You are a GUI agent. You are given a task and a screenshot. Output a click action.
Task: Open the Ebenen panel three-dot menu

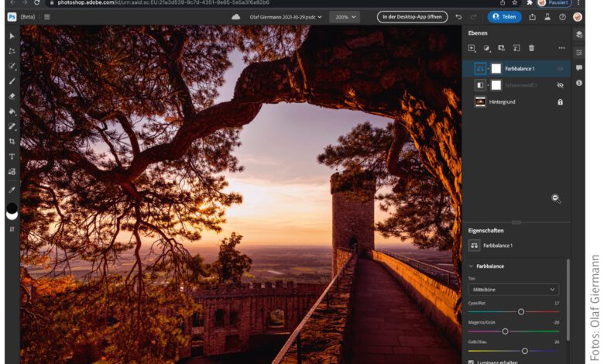561,48
